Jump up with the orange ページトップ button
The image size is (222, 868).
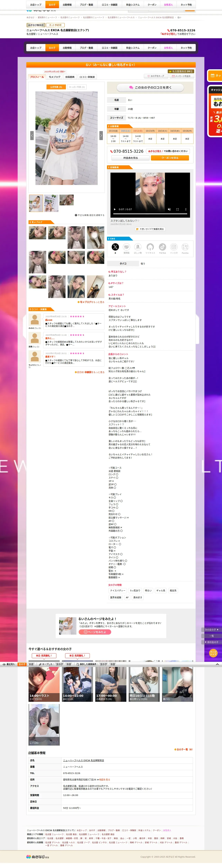pyautogui.click(x=213, y=653)
